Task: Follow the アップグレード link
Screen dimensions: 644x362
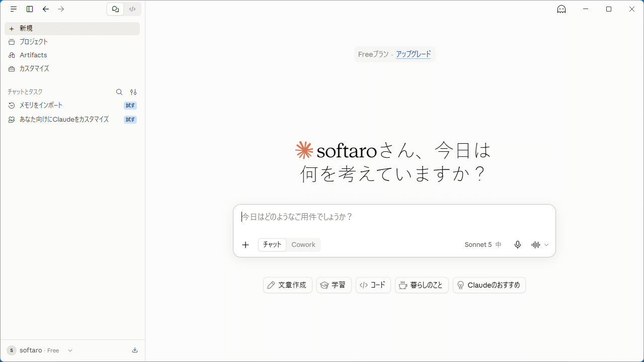Action: point(414,54)
